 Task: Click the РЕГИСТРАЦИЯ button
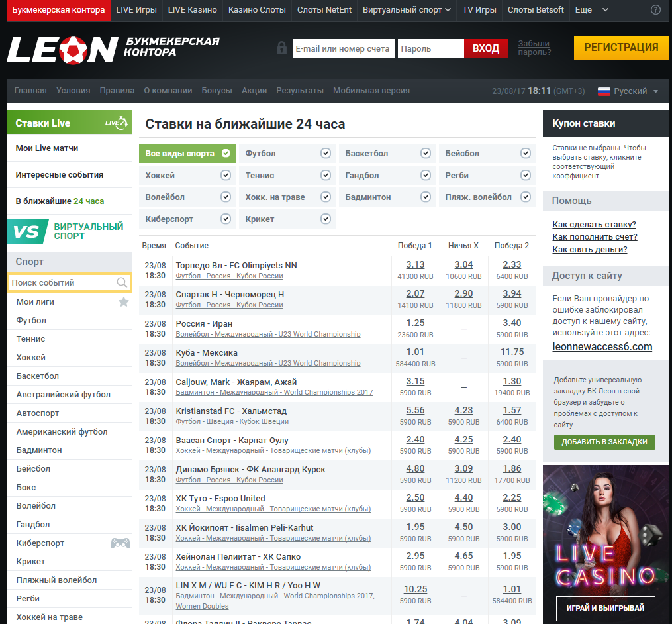[621, 48]
